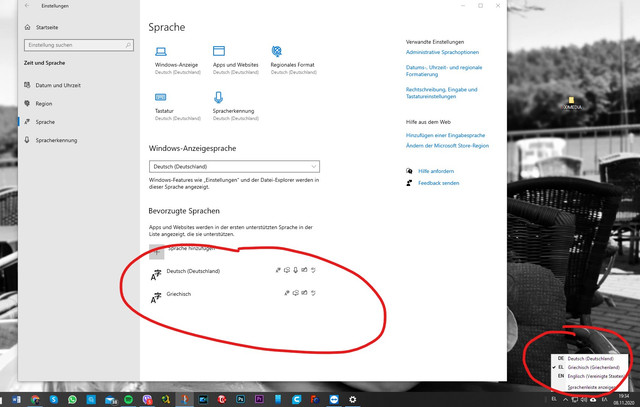Open Datum und Uhrzeit settings

click(52, 85)
